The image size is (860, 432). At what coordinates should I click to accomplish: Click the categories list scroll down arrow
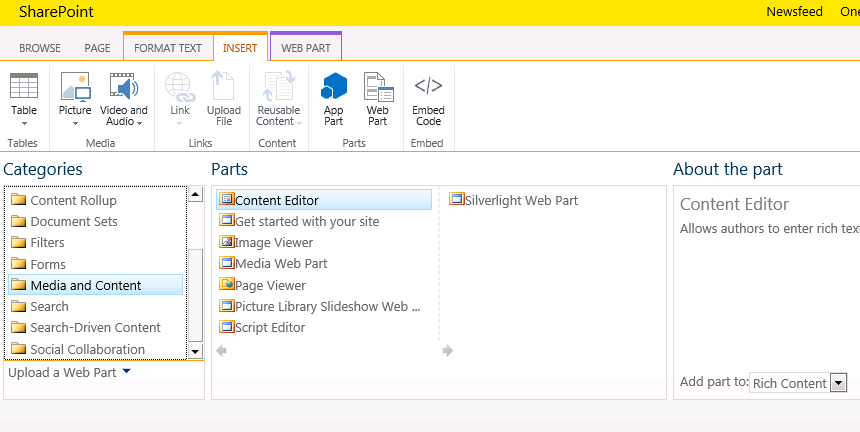pos(195,351)
